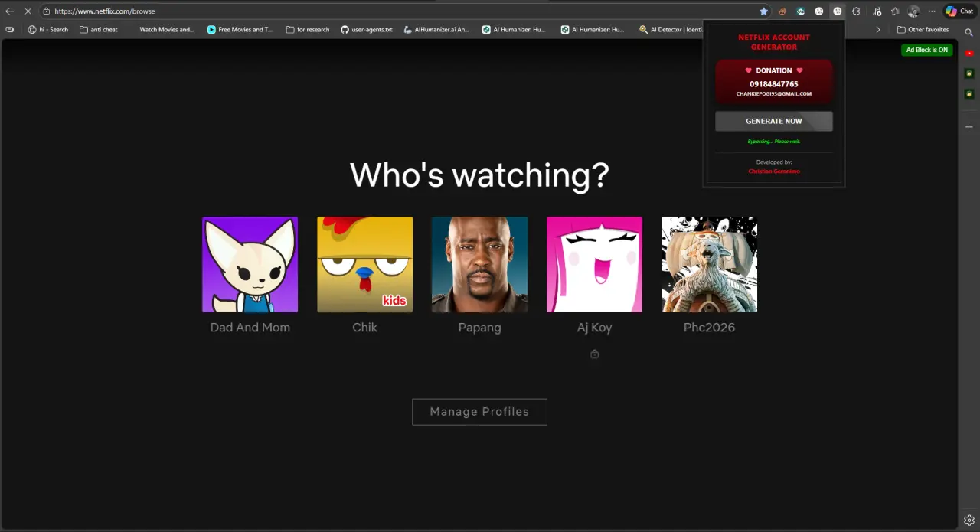The width and height of the screenshot is (980, 532).
Task: Click the Manage Profiles button
Action: (479, 412)
